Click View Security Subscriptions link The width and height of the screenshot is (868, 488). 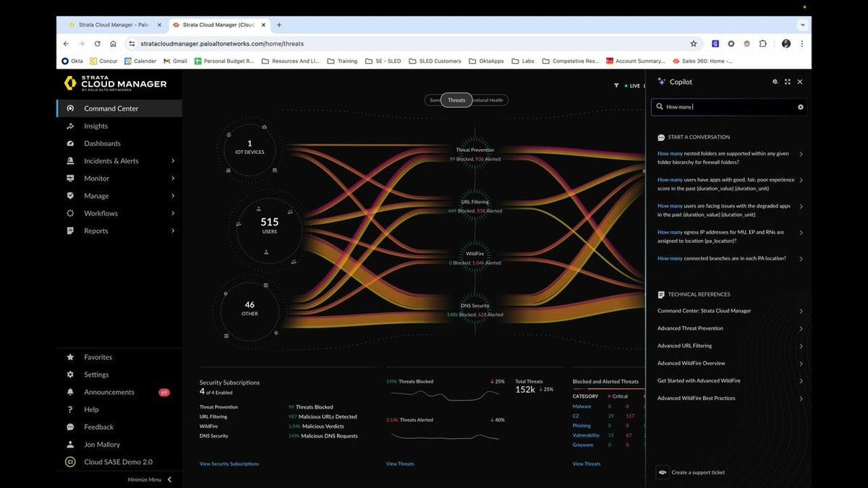pyautogui.click(x=229, y=463)
